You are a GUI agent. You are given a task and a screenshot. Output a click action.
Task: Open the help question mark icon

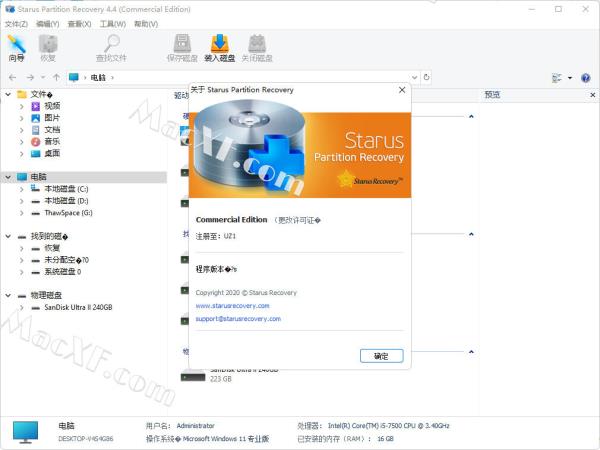[585, 78]
